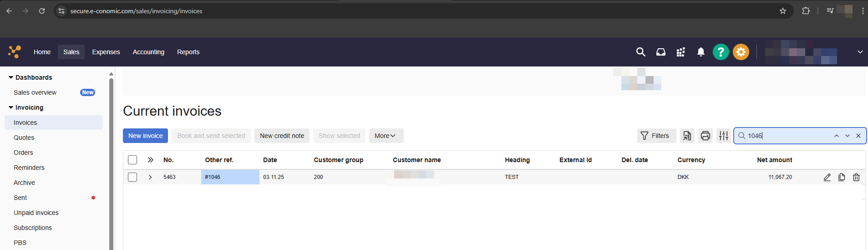Tick the checkbox for invoice 5463
Viewport: 868px width, 250px height.
point(132,177)
